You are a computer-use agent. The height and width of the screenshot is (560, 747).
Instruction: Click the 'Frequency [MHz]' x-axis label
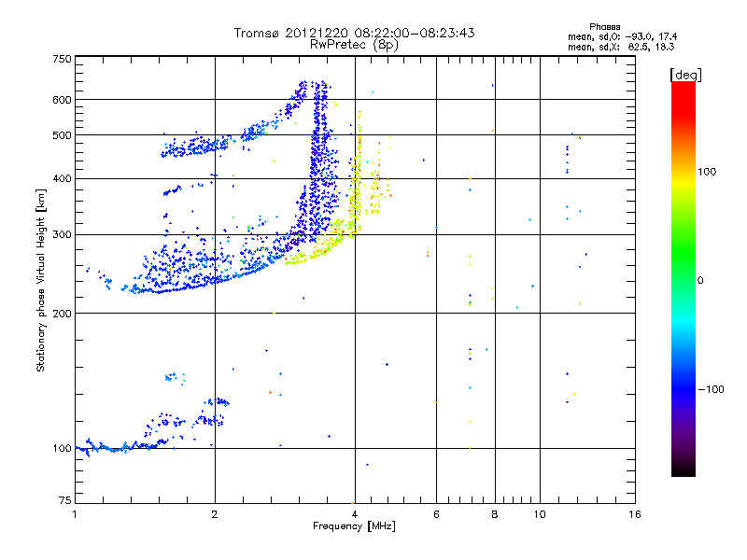click(354, 526)
